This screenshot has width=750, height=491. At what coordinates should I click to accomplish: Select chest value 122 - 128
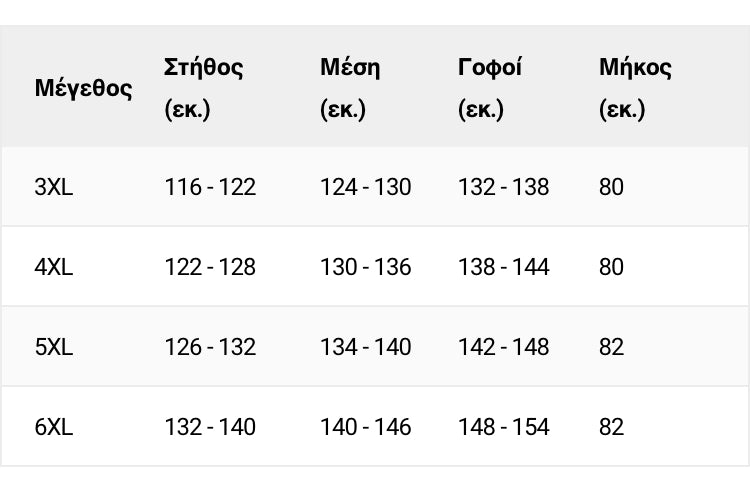point(210,267)
